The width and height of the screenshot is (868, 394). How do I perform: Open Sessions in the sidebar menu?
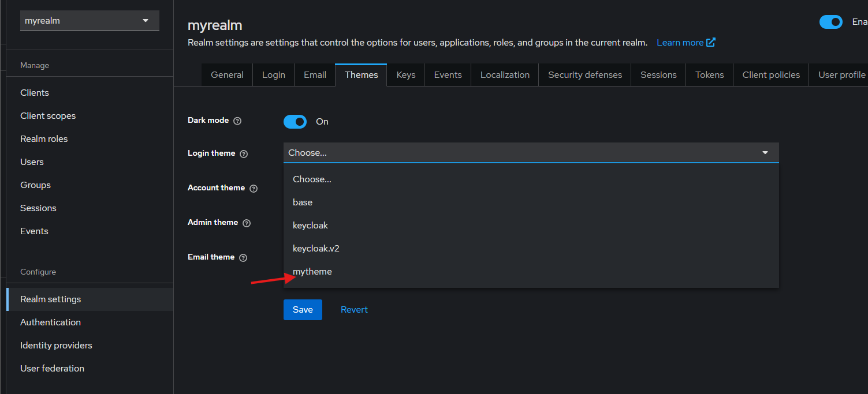90,208
